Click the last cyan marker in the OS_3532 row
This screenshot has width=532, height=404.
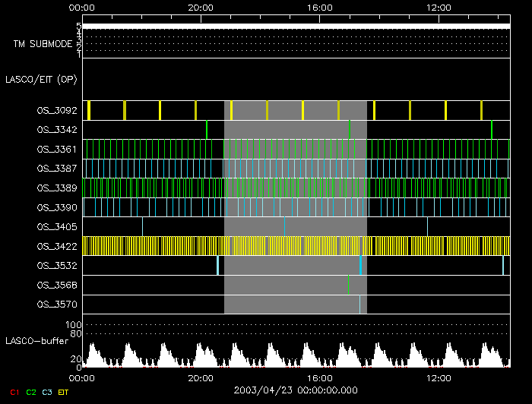click(x=502, y=265)
